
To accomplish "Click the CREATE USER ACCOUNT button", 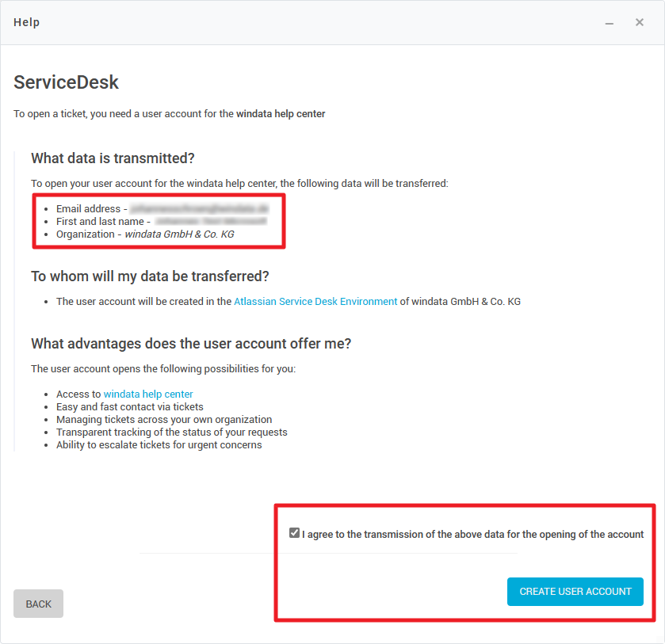I will click(x=575, y=592).
